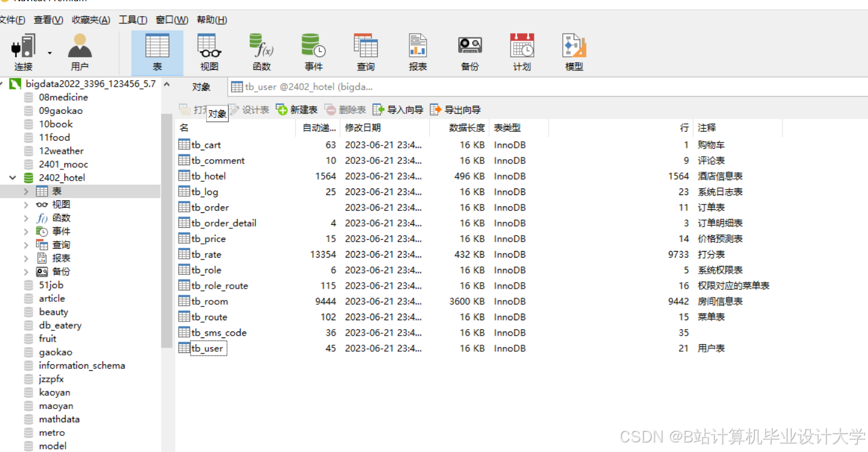Select the tb_order_detail table icon
This screenshot has width=868, height=452.
click(x=185, y=222)
